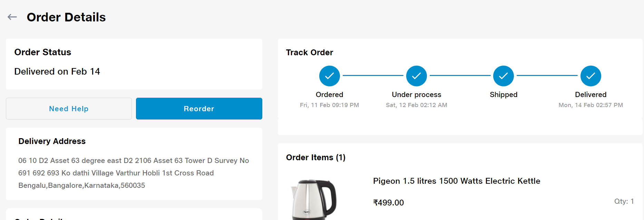Click the Under process checkmark icon
This screenshot has width=644, height=220.
tap(416, 76)
